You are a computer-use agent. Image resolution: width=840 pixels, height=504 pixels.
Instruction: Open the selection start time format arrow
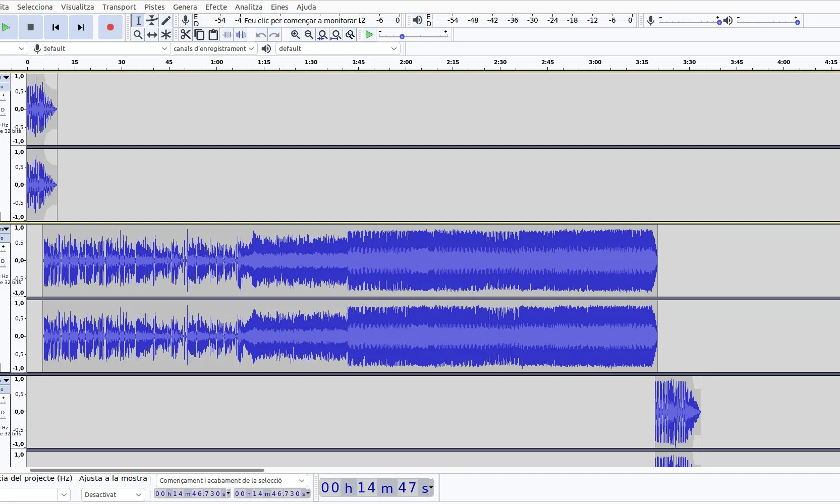point(228,493)
